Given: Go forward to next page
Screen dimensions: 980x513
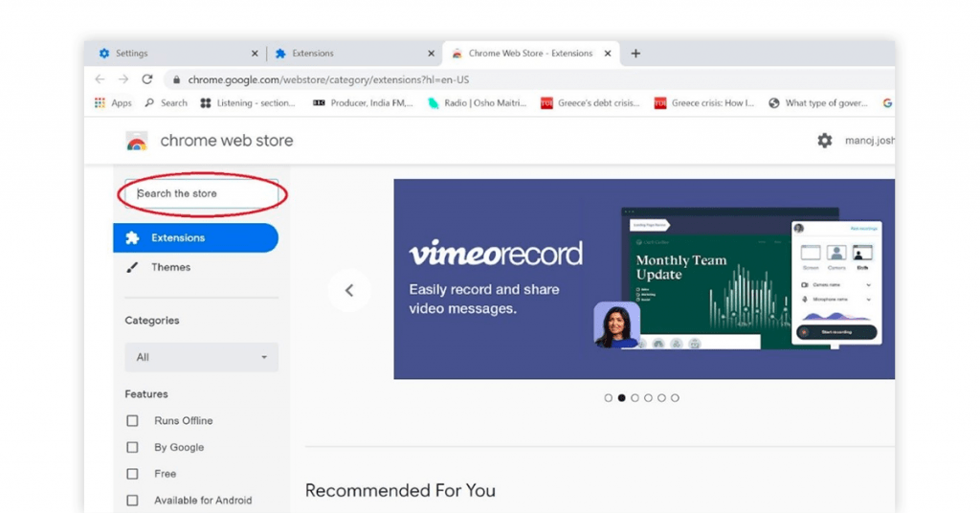Looking at the screenshot, I should pos(123,79).
